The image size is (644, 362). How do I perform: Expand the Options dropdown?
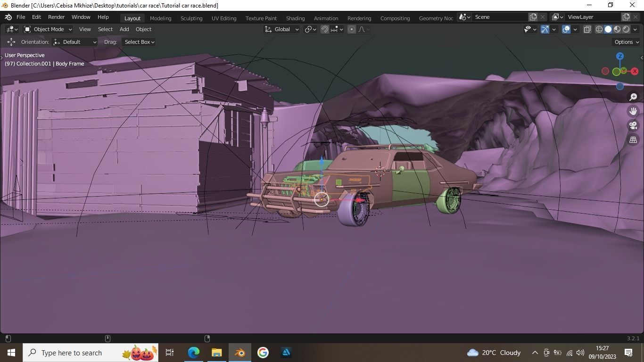pos(626,42)
